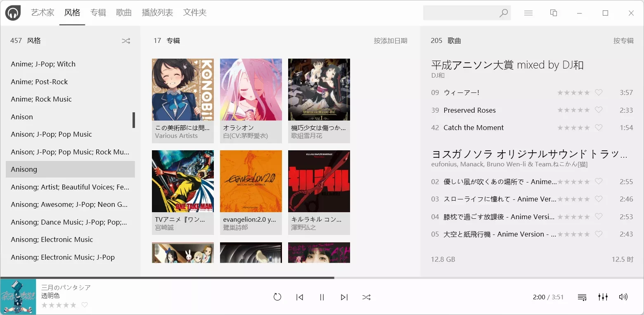644x315 pixels.
Task: Love the song Catch the Moment
Action: click(599, 128)
